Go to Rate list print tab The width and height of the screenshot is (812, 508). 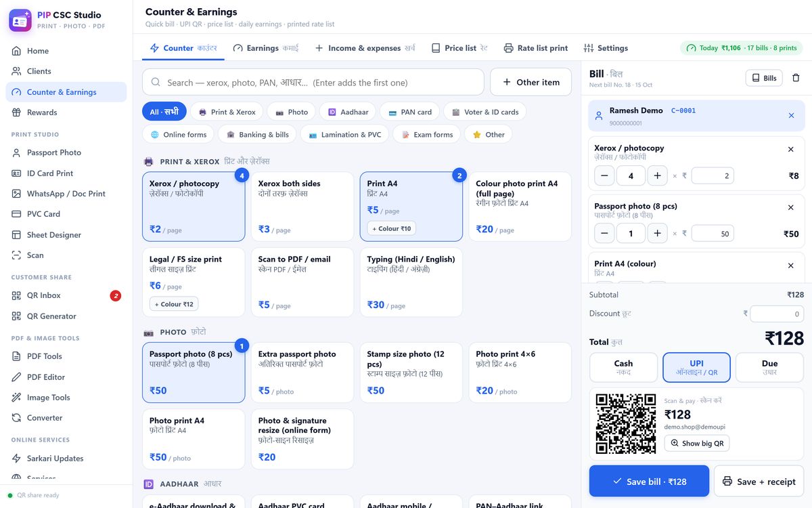coord(536,48)
